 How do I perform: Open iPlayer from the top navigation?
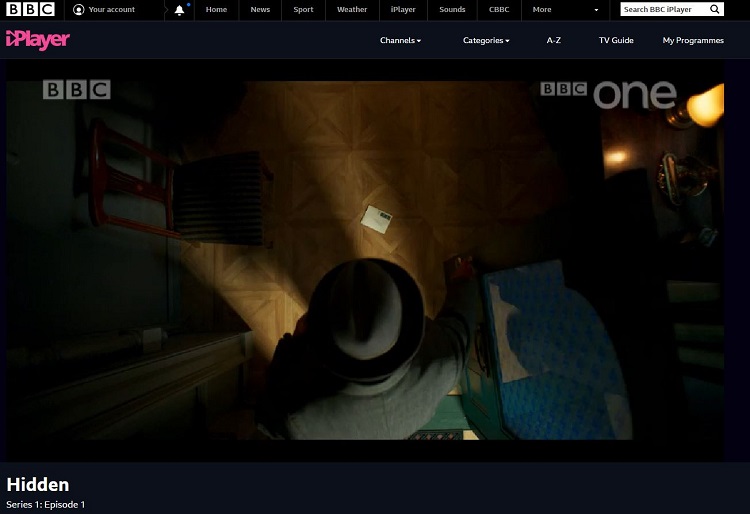tap(403, 10)
